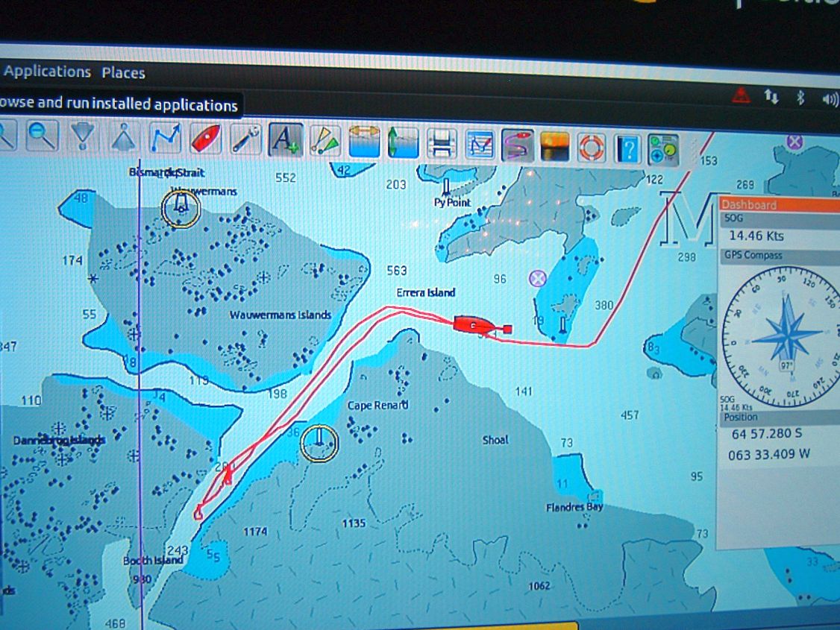Image resolution: width=840 pixels, height=630 pixels.
Task: Toggle ENC text display (A icon)
Action: [285, 140]
